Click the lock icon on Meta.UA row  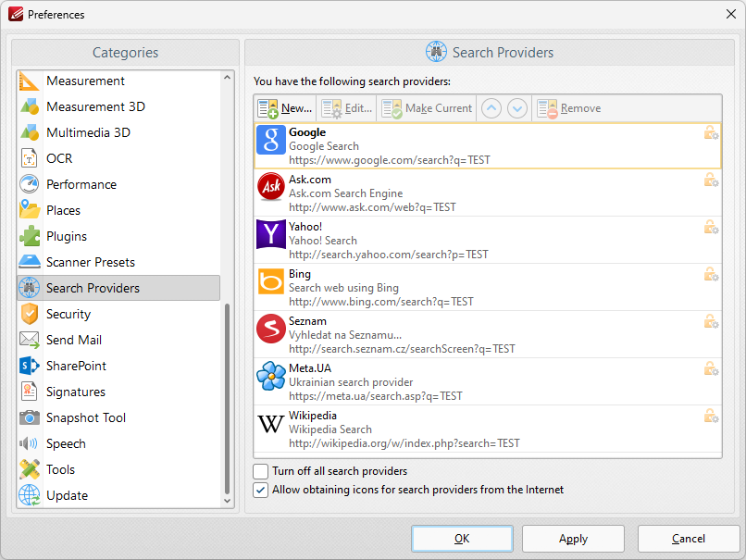coord(711,368)
